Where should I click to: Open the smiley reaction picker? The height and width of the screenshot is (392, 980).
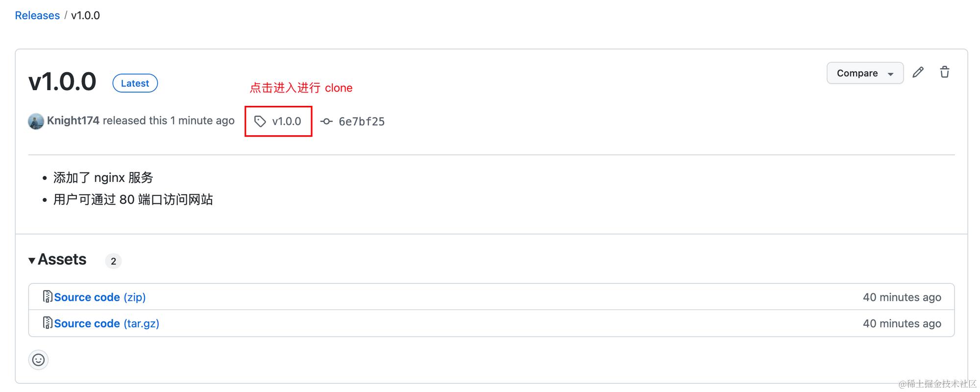[38, 360]
